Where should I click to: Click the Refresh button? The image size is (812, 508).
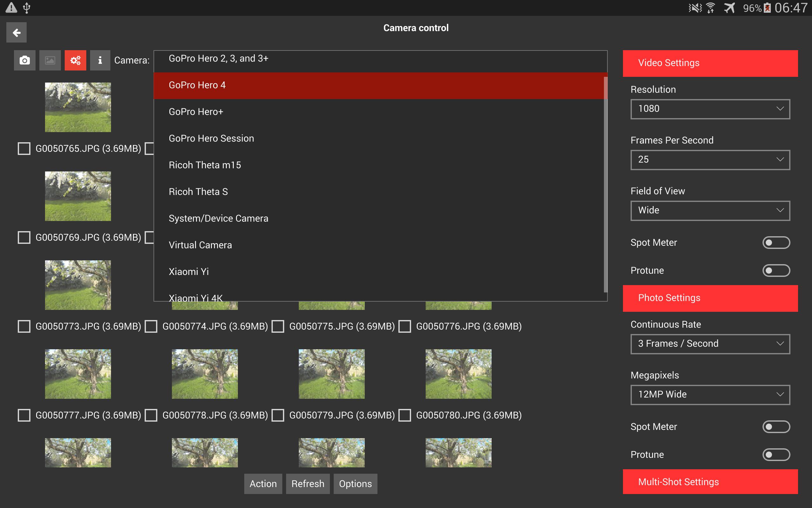(308, 484)
